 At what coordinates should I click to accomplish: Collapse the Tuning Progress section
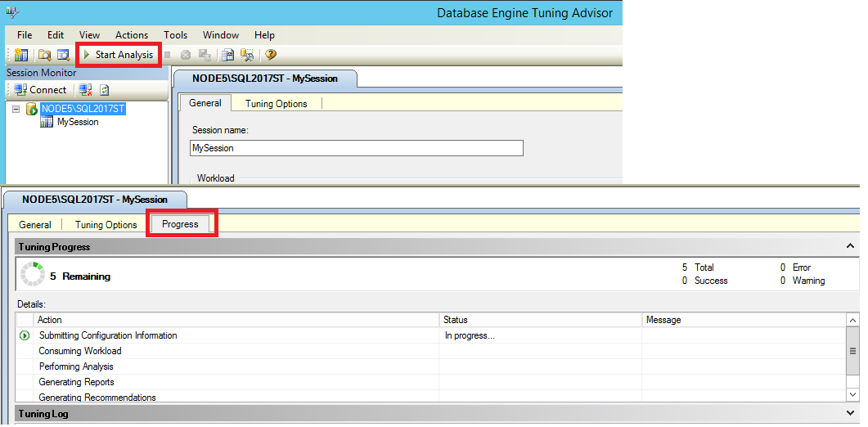tap(850, 246)
